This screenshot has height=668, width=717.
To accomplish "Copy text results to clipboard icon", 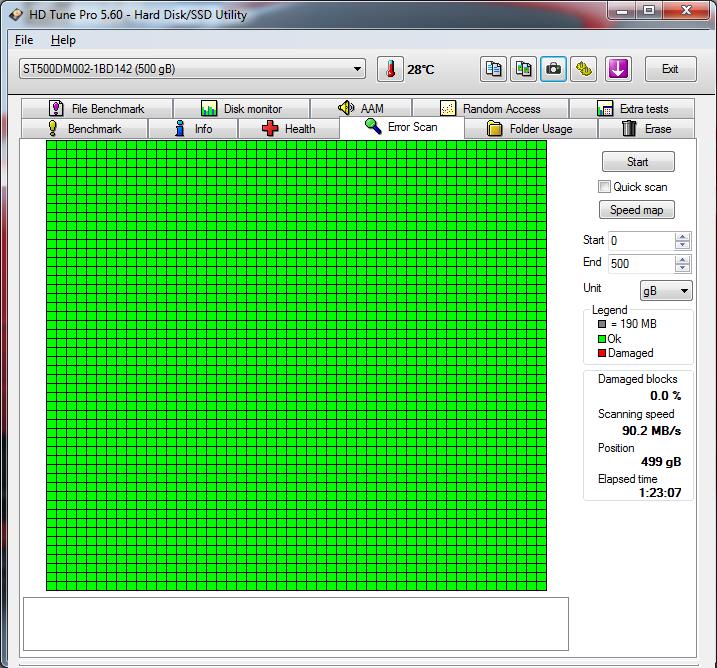I will tap(493, 69).
